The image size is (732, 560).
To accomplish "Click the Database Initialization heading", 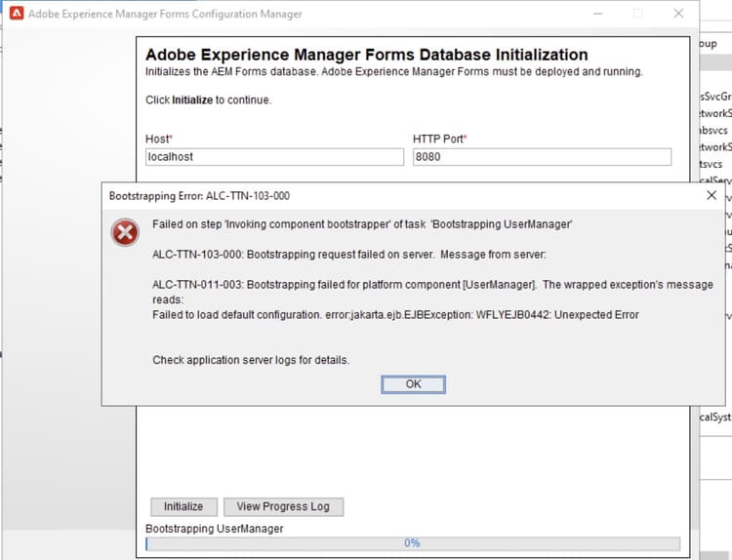I will pyautogui.click(x=366, y=55).
